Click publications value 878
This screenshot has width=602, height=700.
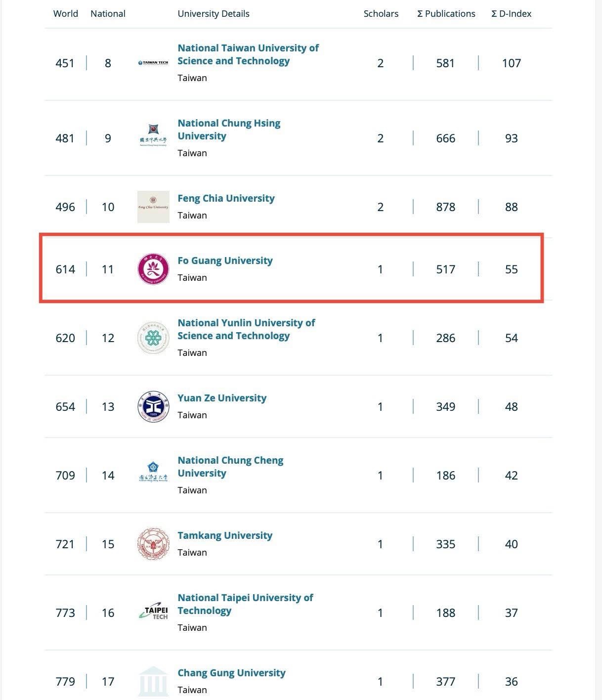[445, 207]
